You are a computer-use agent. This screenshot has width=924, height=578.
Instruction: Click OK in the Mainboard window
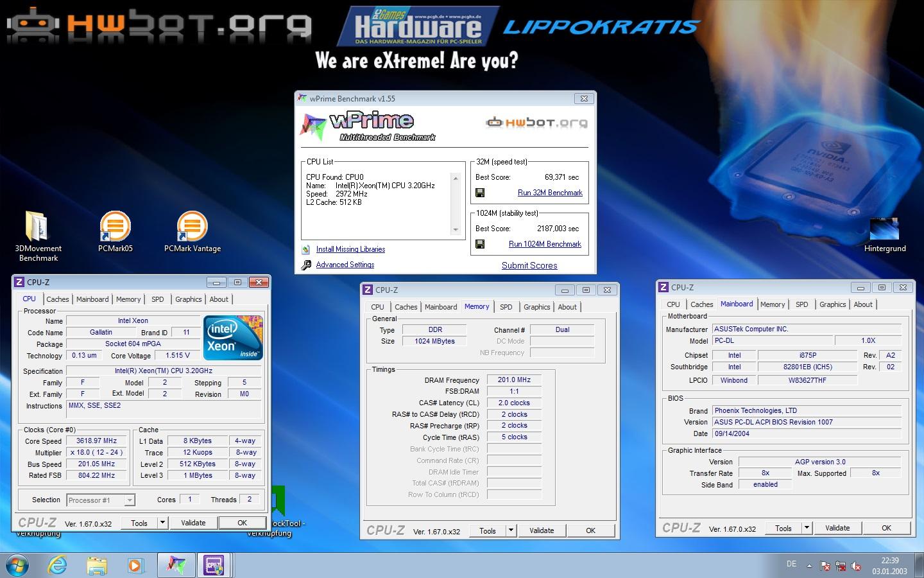(x=886, y=528)
